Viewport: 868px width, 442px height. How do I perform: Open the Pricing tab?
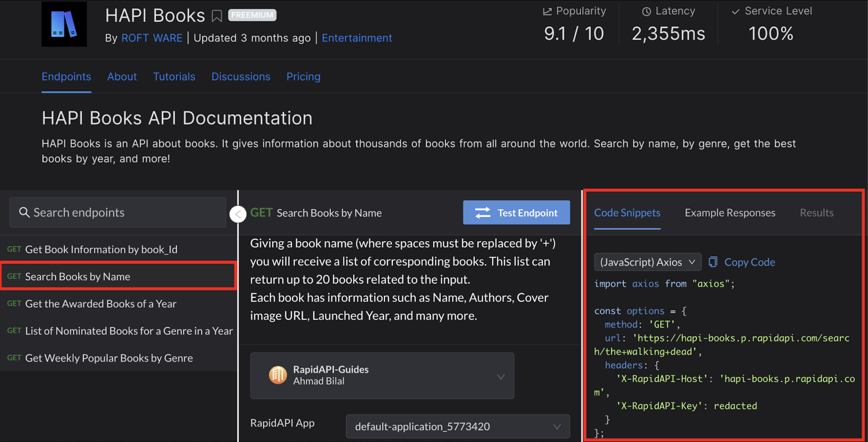click(x=303, y=77)
